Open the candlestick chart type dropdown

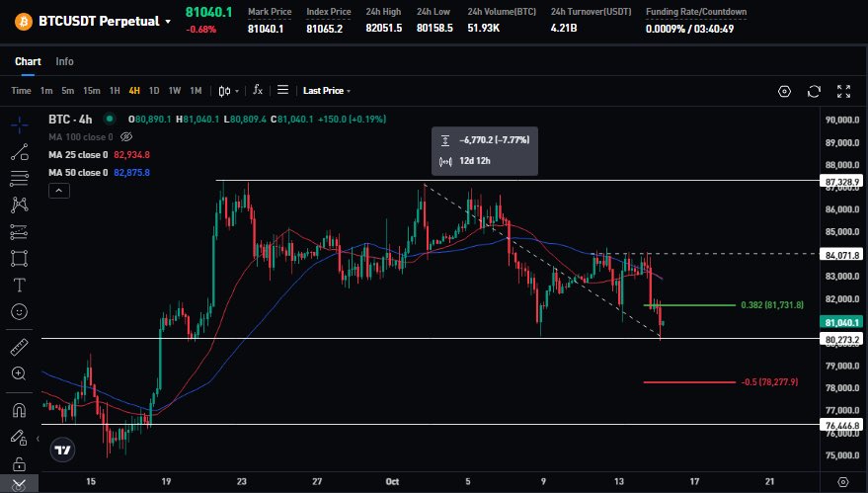pyautogui.click(x=229, y=91)
